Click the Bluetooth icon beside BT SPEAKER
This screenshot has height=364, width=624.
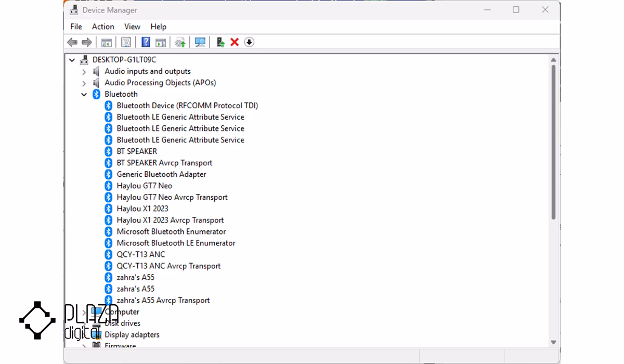click(109, 151)
